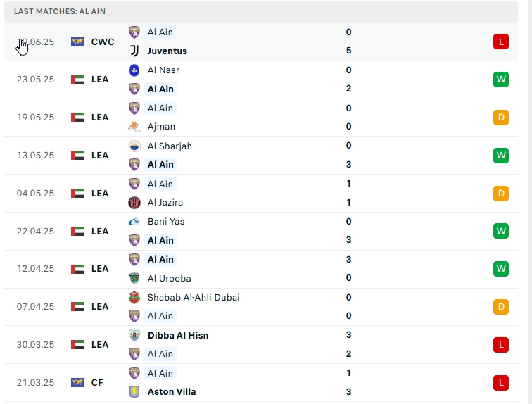Click the CWC competition flag icon

[78, 42]
